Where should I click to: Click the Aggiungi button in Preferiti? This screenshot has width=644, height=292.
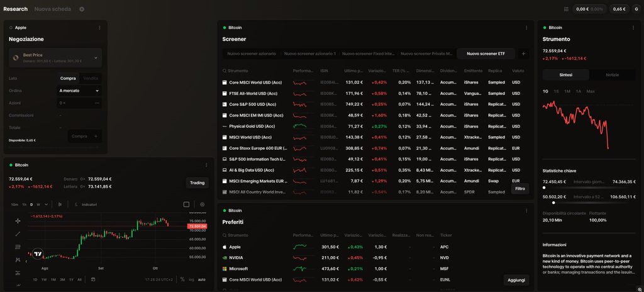pyautogui.click(x=516, y=280)
